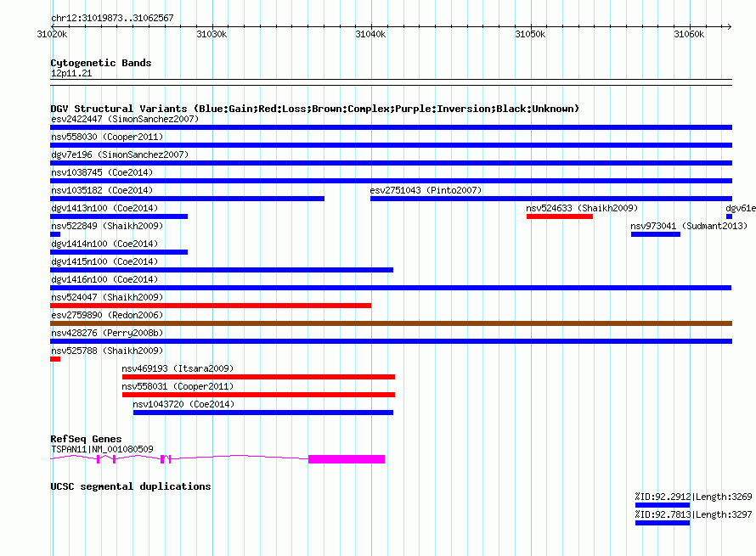756x556 pixels.
Task: Click the nsv524047 (Shaikh2009) label
Action: point(107,297)
